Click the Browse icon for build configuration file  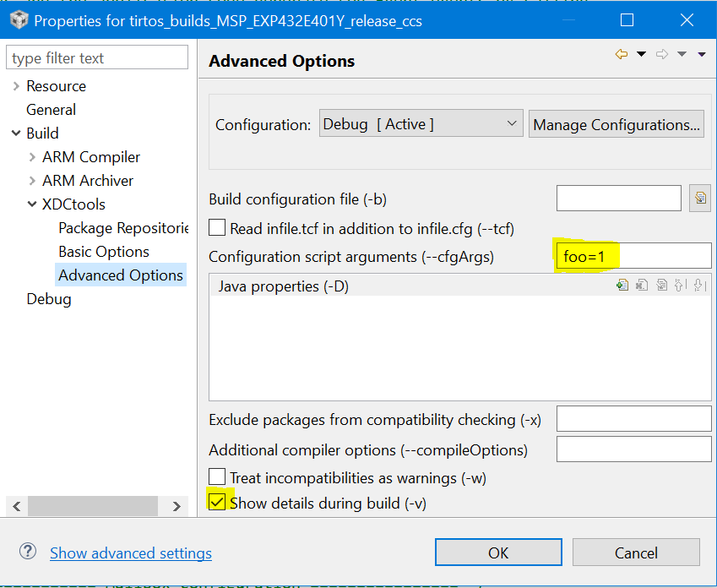(x=699, y=199)
